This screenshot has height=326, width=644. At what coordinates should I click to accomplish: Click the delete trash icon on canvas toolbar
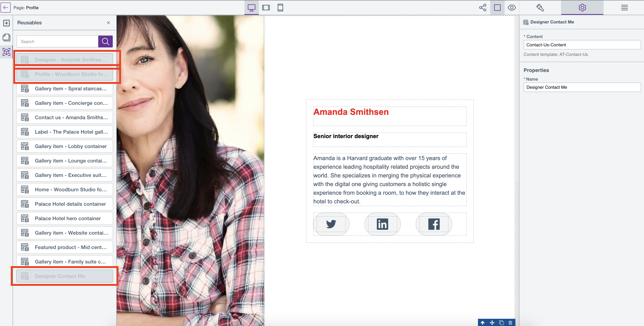pos(510,323)
